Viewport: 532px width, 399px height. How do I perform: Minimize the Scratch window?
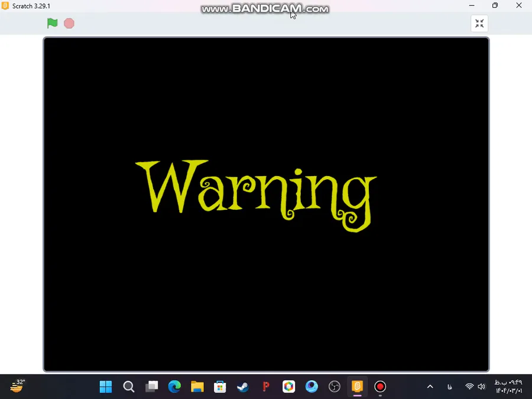coord(472,5)
